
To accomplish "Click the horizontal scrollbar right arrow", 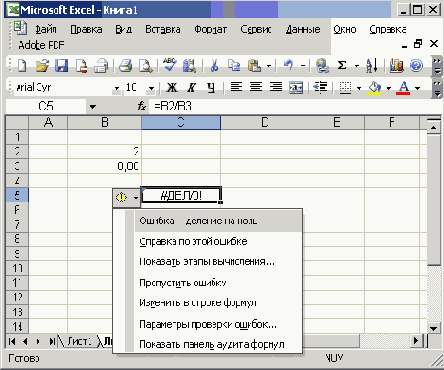I will [x=416, y=341].
